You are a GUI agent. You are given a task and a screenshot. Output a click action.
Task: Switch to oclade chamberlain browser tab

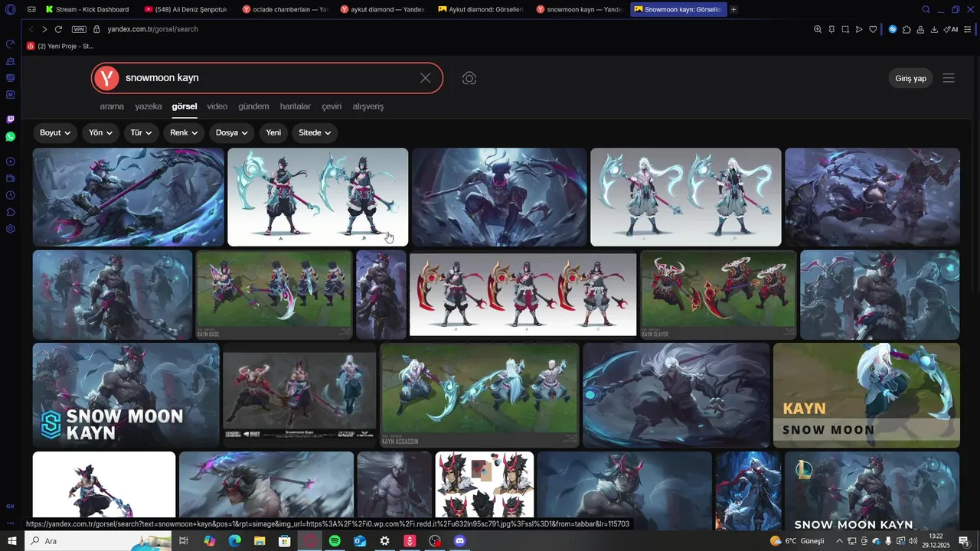coord(284,9)
